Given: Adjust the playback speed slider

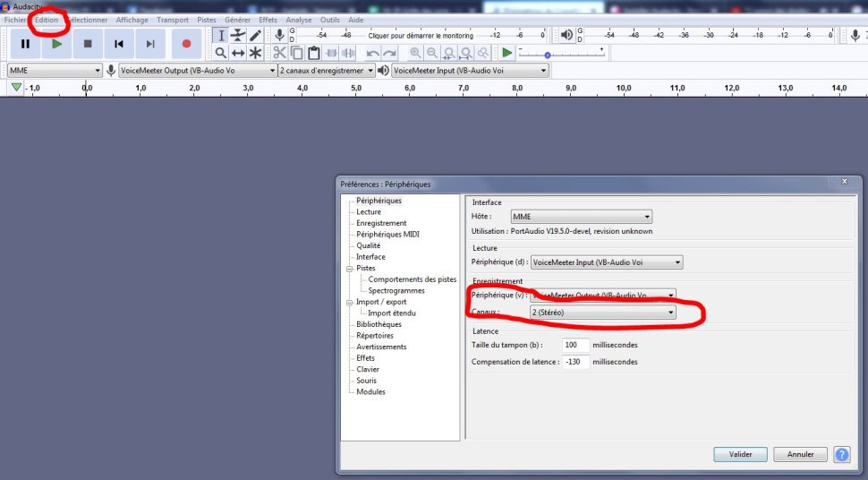Looking at the screenshot, I should click(x=548, y=55).
